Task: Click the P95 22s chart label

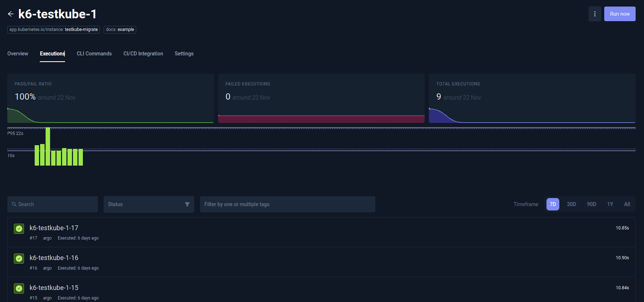Action: [x=15, y=134]
